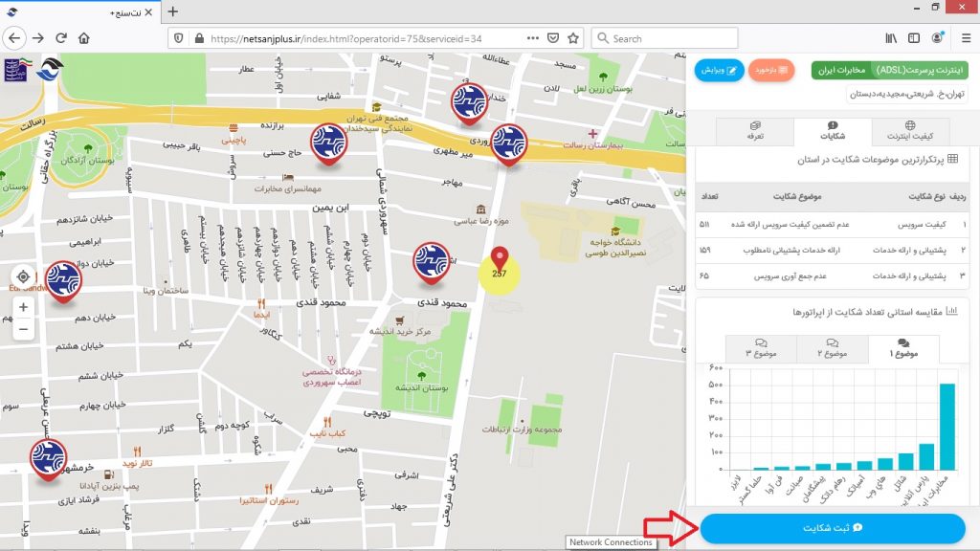
Task: Open the browser hamburger menu
Action: [x=967, y=38]
